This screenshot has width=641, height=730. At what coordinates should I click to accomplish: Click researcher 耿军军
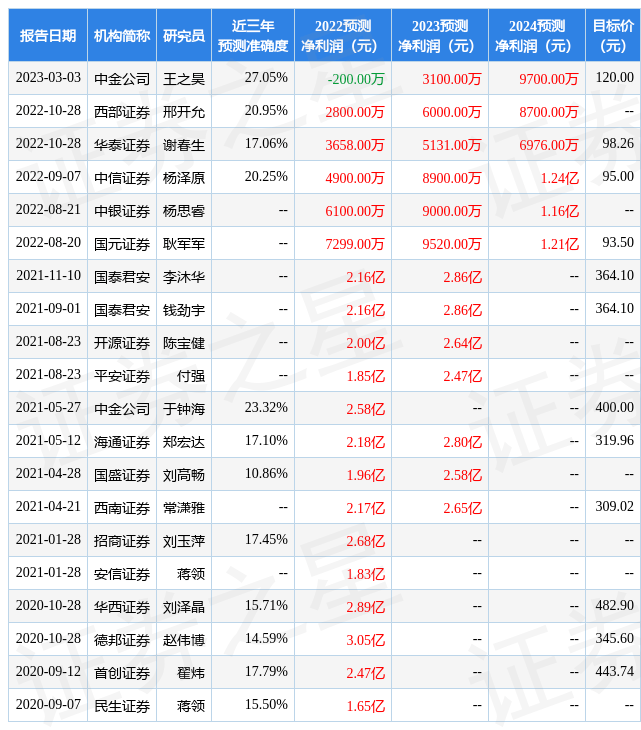pyautogui.click(x=184, y=244)
